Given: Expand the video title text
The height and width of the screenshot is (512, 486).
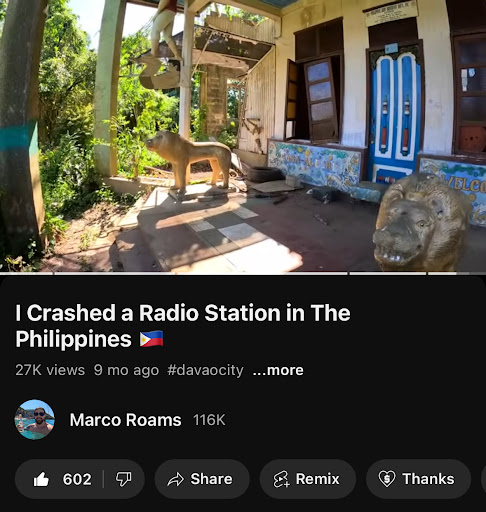Looking at the screenshot, I should (183, 326).
